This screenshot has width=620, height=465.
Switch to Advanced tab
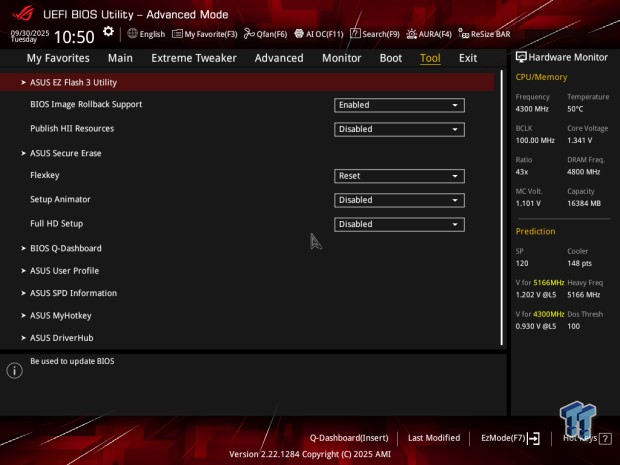pyautogui.click(x=279, y=58)
